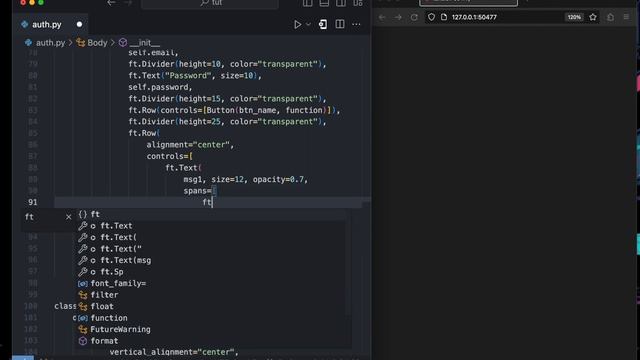Open editor more actions ellipsis
Screen dimensions: 640x360
tap(356, 24)
